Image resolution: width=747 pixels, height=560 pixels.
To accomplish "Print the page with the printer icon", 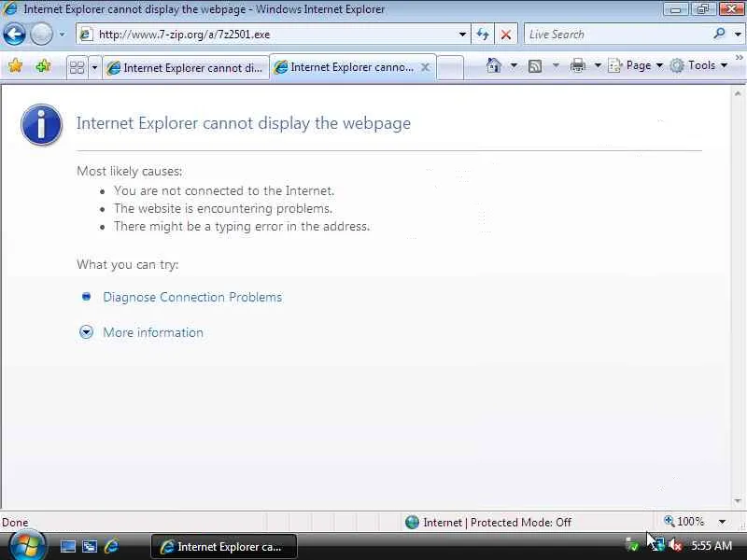I will click(x=578, y=65).
